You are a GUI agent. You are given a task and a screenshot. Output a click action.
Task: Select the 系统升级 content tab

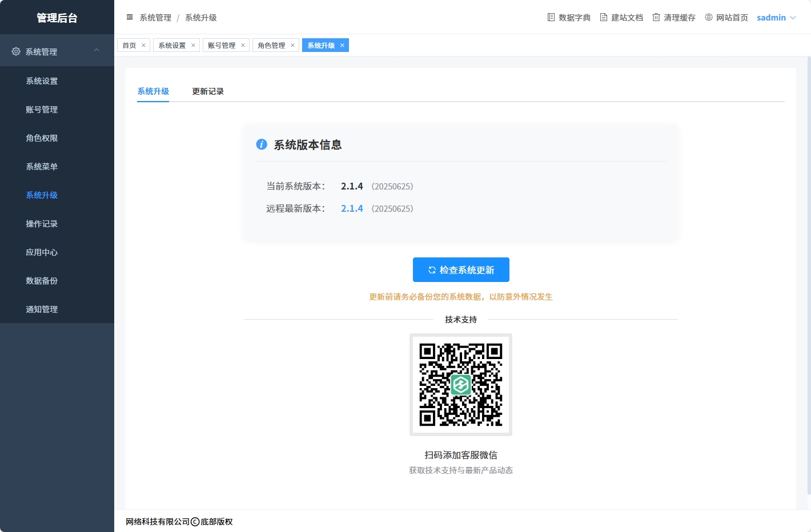[153, 91]
